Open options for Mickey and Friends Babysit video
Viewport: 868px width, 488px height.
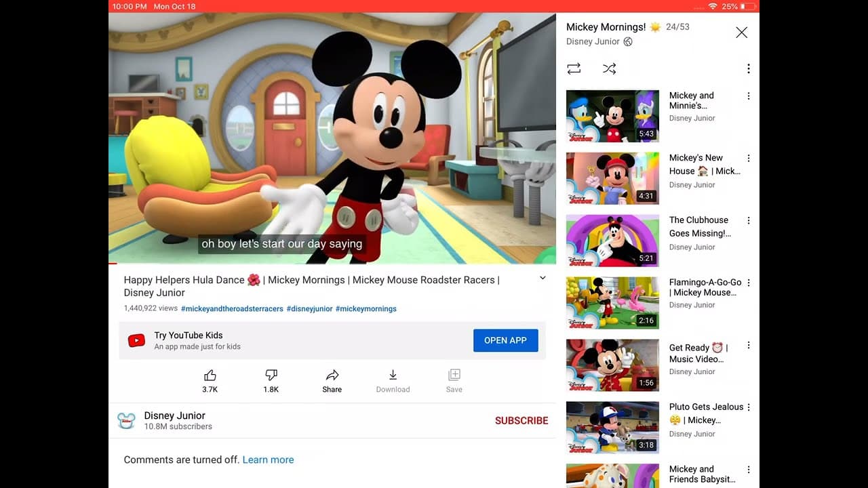[x=749, y=470]
